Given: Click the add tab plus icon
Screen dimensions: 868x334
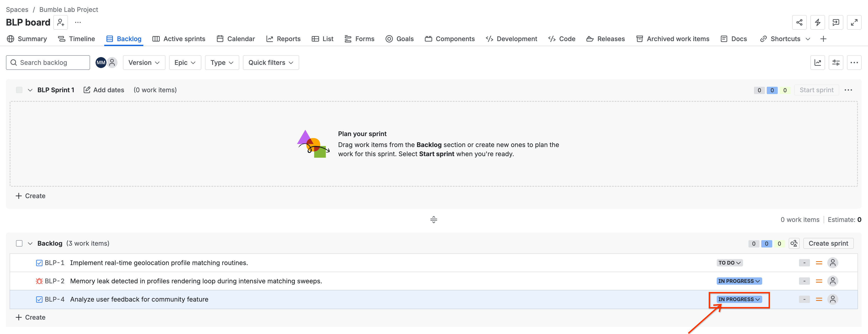Looking at the screenshot, I should point(823,39).
